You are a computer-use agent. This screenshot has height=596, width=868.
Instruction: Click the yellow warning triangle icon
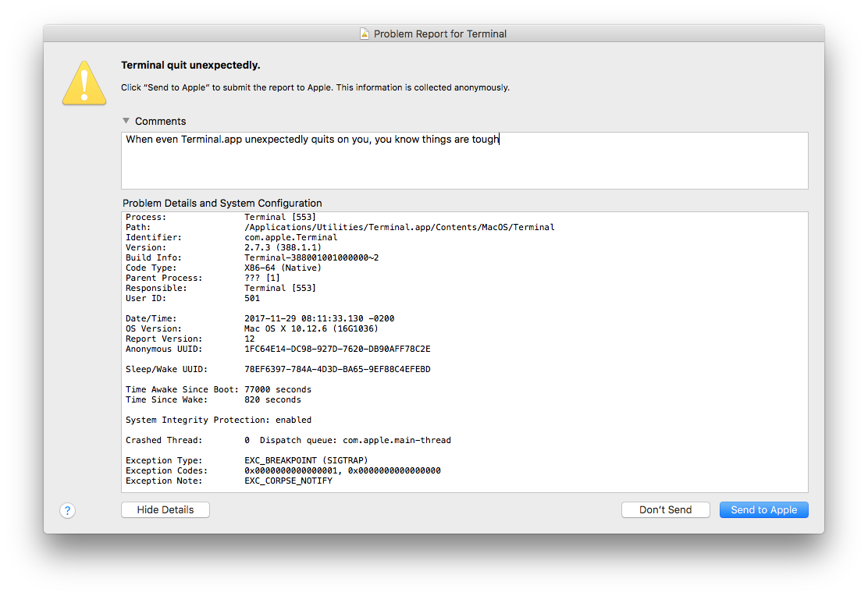point(84,83)
